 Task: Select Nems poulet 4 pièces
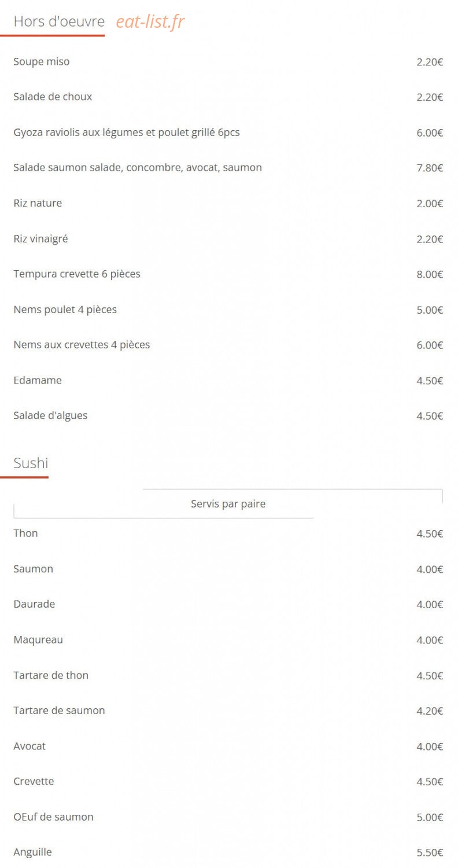point(65,310)
